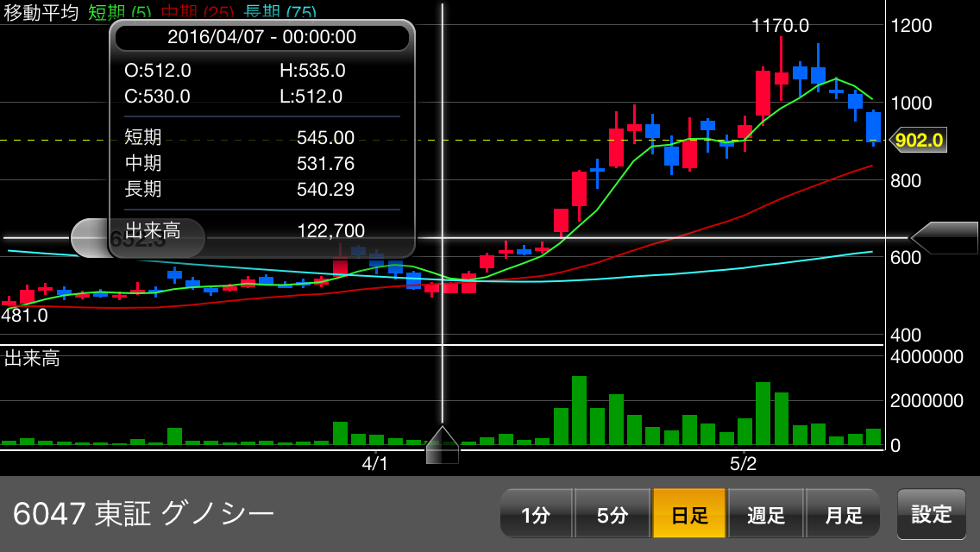Select the 481.0 low price marker
This screenshot has width=980, height=552.
click(x=24, y=316)
